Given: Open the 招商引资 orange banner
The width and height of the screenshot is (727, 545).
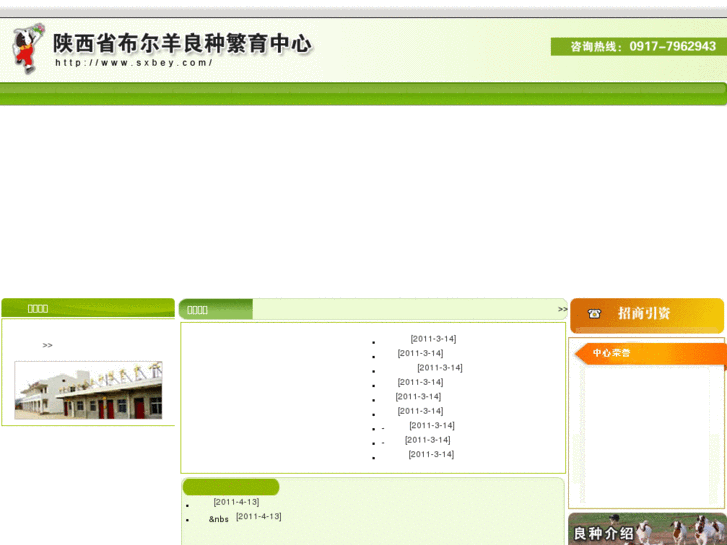Looking at the screenshot, I should [647, 315].
